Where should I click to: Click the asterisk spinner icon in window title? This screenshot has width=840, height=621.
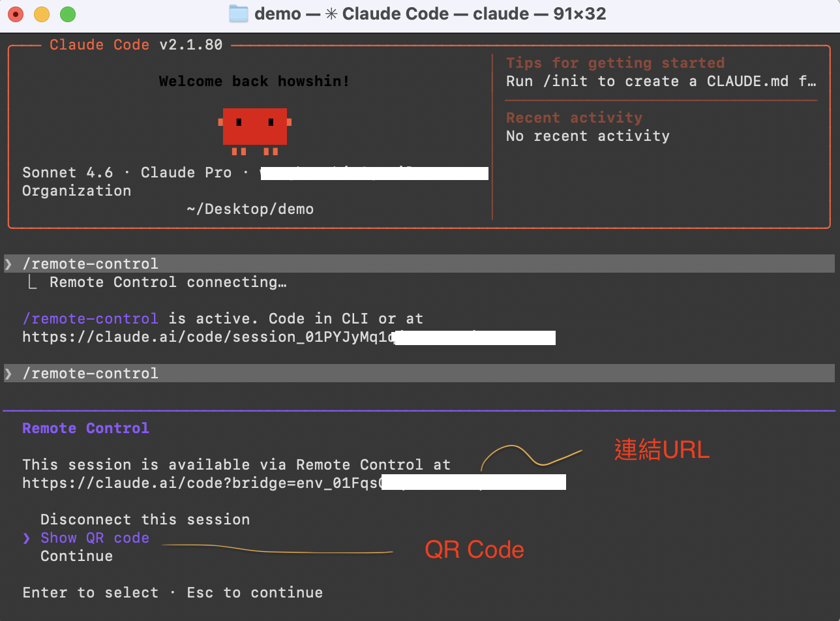pyautogui.click(x=331, y=14)
